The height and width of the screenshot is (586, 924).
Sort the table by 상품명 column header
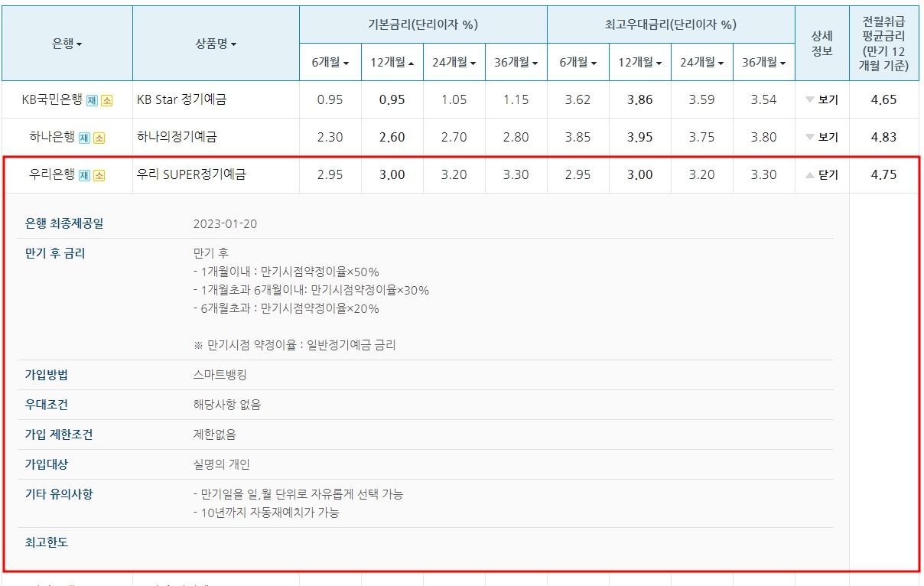(x=216, y=44)
